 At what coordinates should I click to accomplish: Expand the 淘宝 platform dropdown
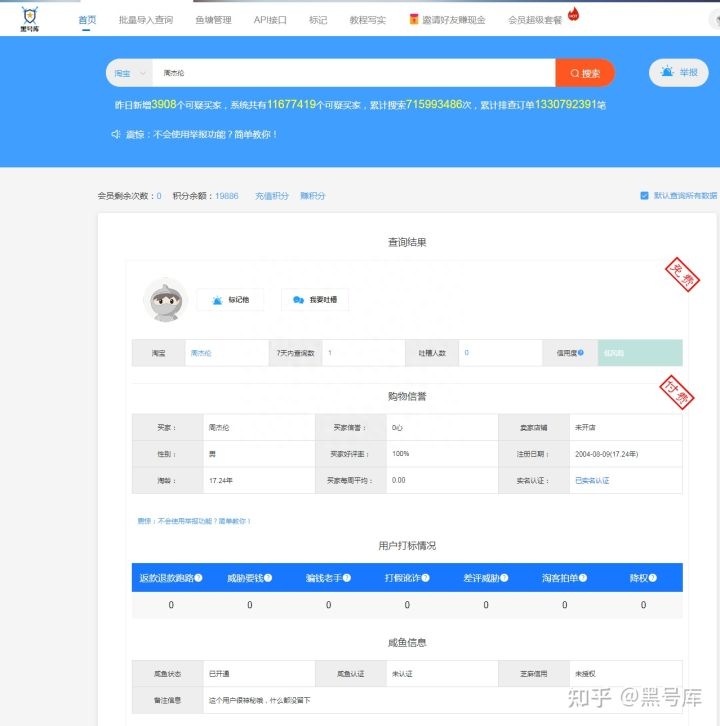(x=129, y=73)
